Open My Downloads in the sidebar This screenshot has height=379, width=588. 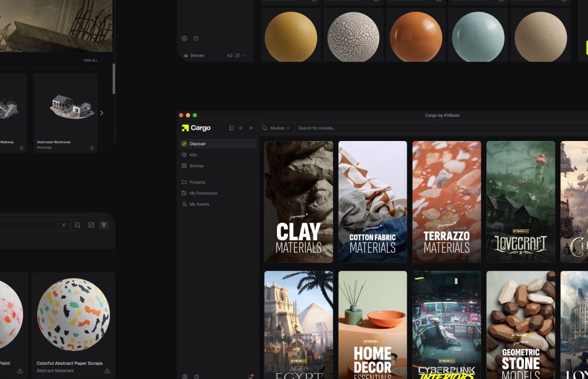(218, 193)
